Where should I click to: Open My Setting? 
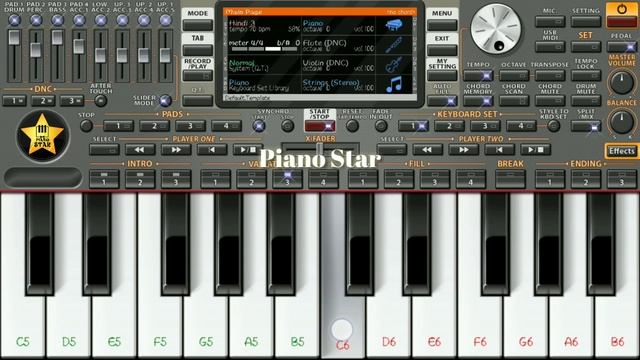(442, 76)
